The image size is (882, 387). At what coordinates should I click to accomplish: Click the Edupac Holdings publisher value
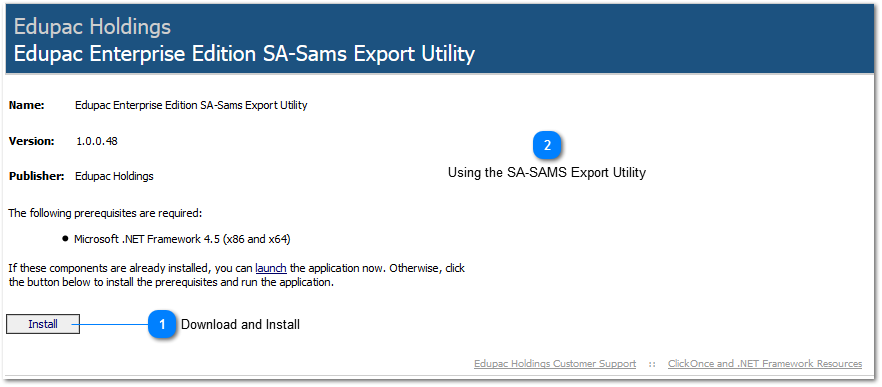point(114,177)
